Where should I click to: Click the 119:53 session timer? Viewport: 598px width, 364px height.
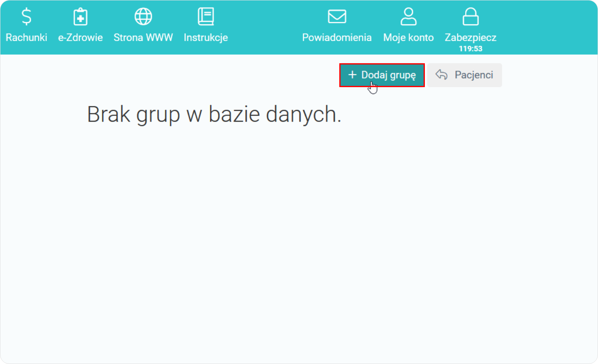coord(471,48)
